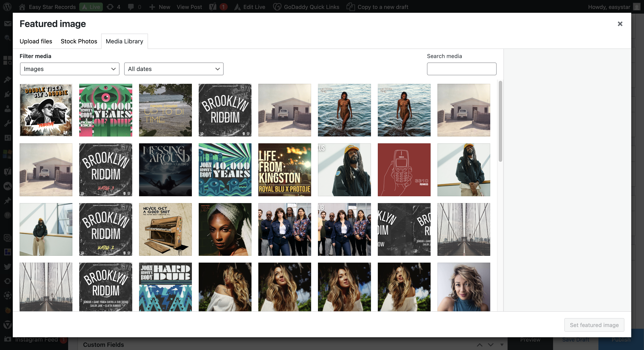The width and height of the screenshot is (644, 350).
Task: Click the media grid vertical scrollbar
Action: point(500,121)
